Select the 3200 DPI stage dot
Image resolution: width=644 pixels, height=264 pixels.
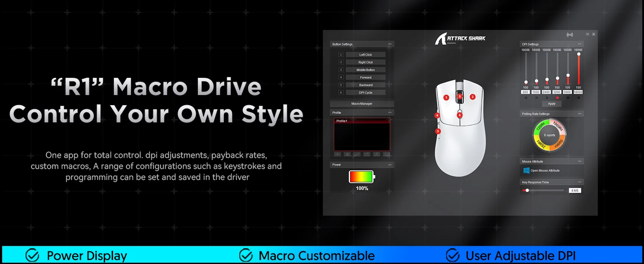point(557,98)
